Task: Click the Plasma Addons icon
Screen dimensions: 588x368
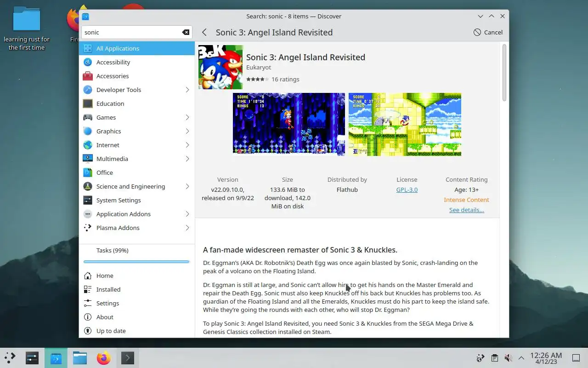Action: click(88, 228)
